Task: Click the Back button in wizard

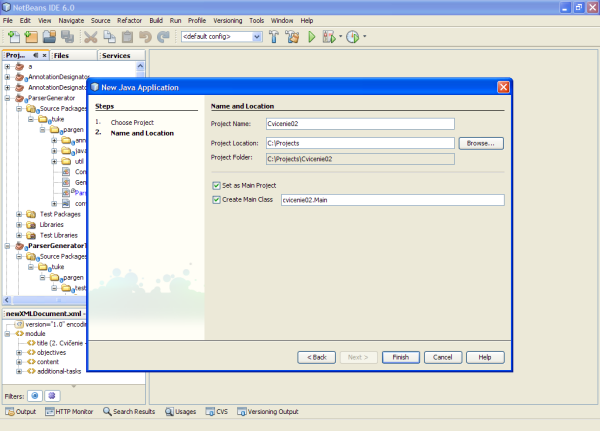Action: [x=316, y=358]
